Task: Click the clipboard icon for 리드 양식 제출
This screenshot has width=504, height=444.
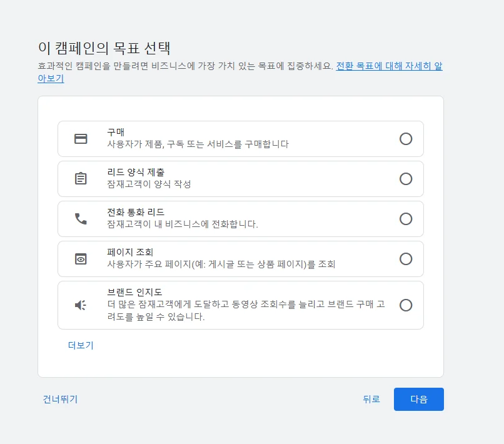Action: pyautogui.click(x=81, y=178)
